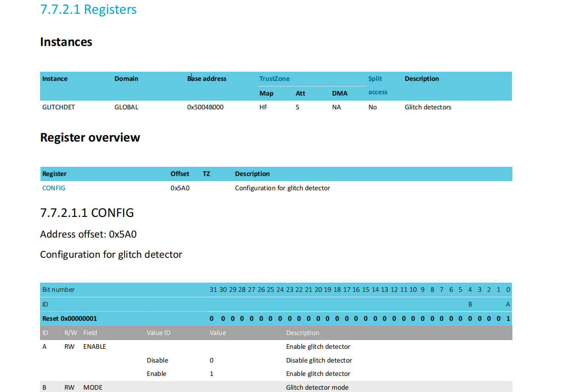
Task: Click the 'Domain' column header
Action: (126, 79)
